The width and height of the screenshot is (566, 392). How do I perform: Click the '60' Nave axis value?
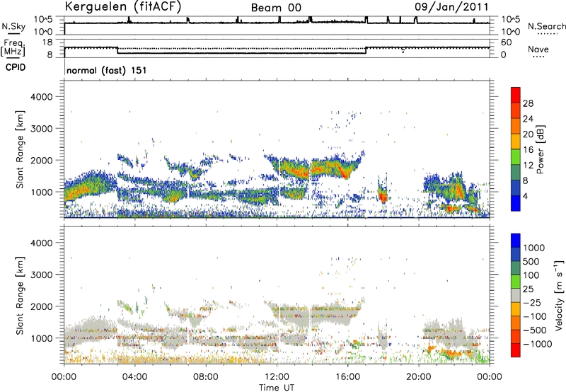coord(507,42)
